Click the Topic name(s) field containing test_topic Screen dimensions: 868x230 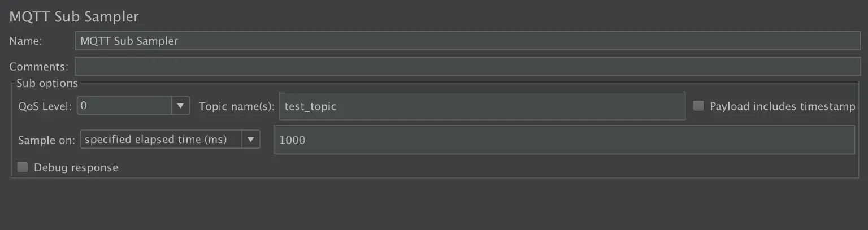[481, 106]
